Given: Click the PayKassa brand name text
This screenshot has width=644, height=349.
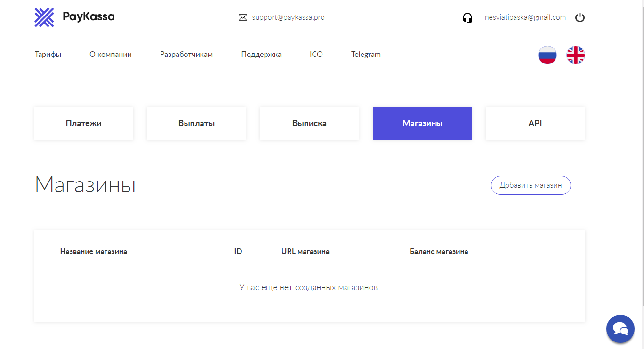Looking at the screenshot, I should click(89, 17).
